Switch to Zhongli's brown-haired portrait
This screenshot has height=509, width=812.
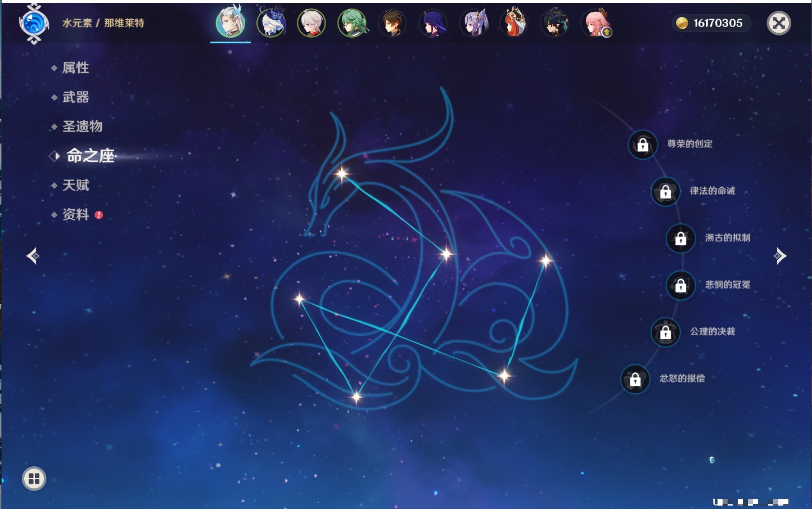(393, 23)
